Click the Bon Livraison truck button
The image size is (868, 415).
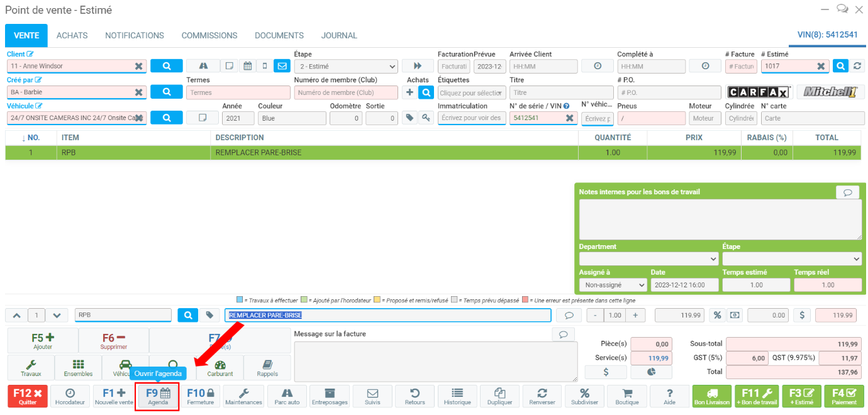711,396
